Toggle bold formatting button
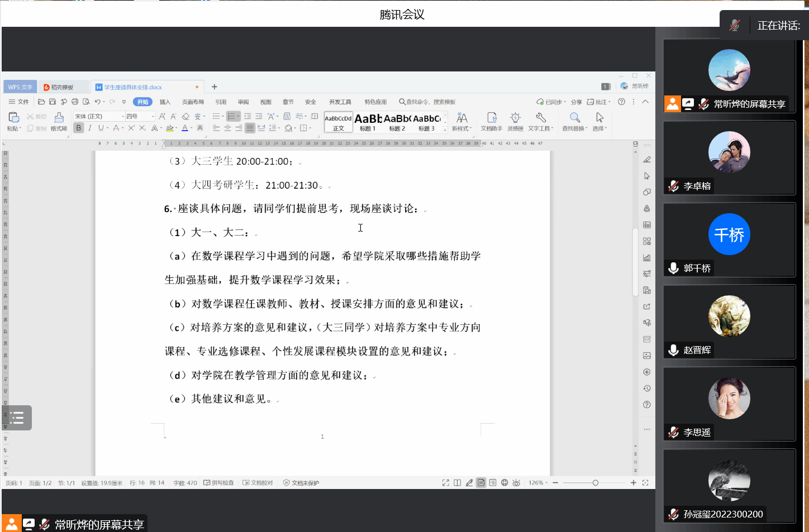The image size is (809, 532). click(79, 128)
